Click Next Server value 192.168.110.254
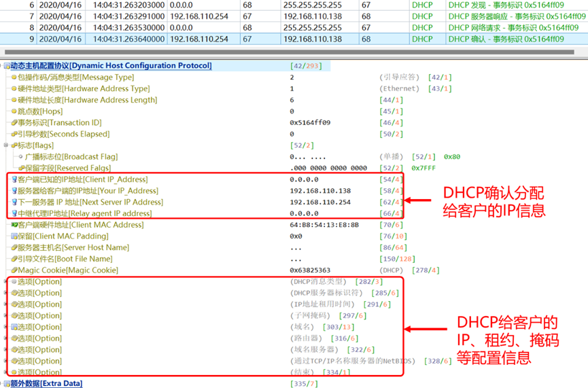Viewport: 588px width, 388px height. (320, 202)
